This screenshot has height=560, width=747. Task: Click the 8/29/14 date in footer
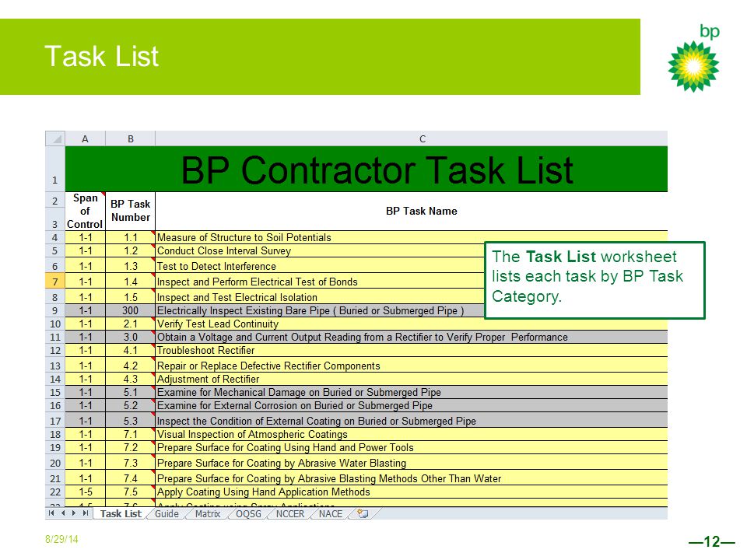(61, 540)
